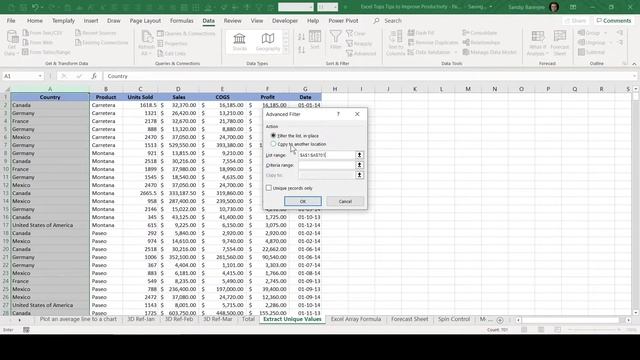Switch to 'Forecast Sheet' sheet tab
Image resolution: width=640 pixels, height=360 pixels.
click(x=409, y=319)
